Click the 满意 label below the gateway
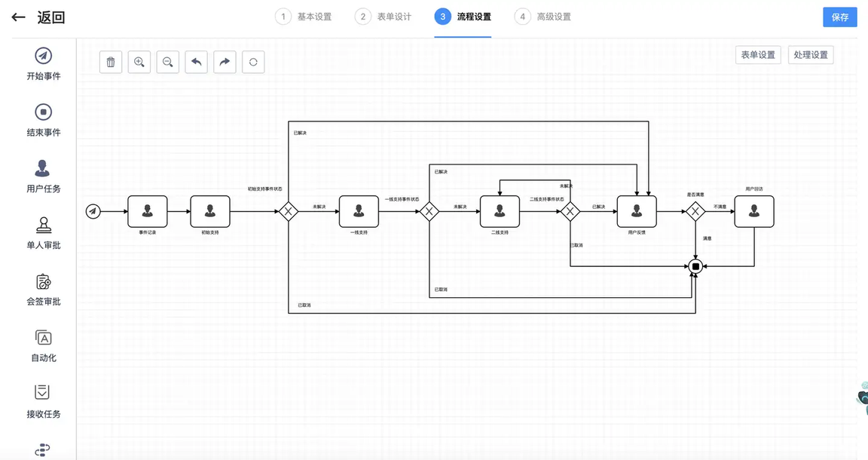Viewport: 868px width, 460px height. [707, 238]
